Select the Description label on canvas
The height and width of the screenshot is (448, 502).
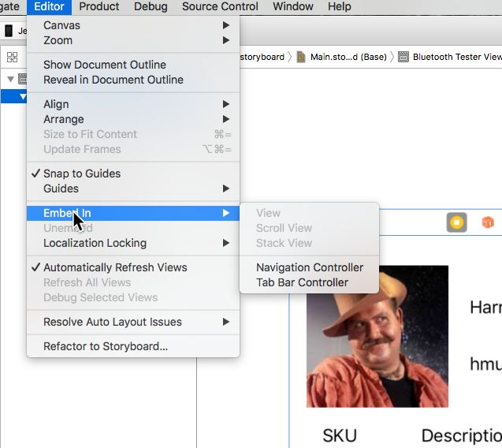461,436
